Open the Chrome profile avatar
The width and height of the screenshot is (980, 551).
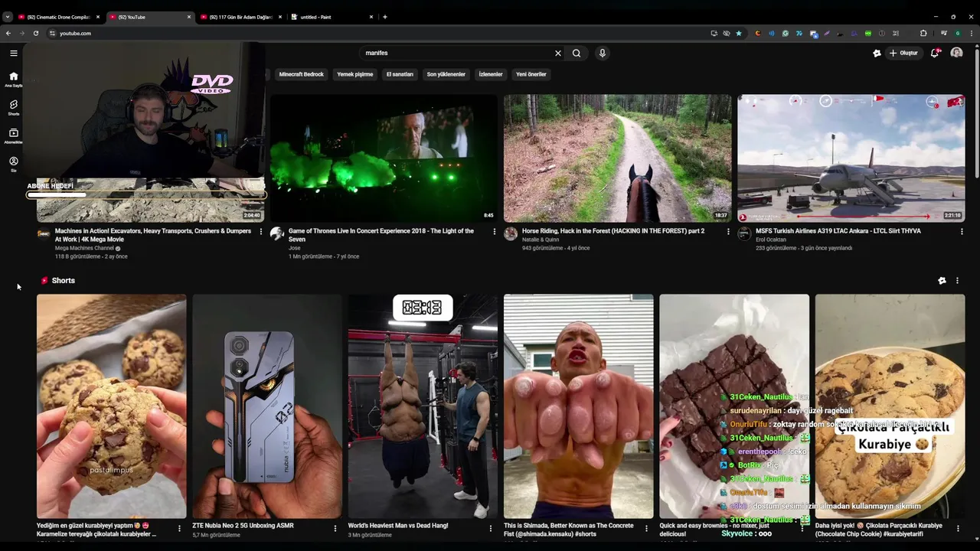coord(958,33)
